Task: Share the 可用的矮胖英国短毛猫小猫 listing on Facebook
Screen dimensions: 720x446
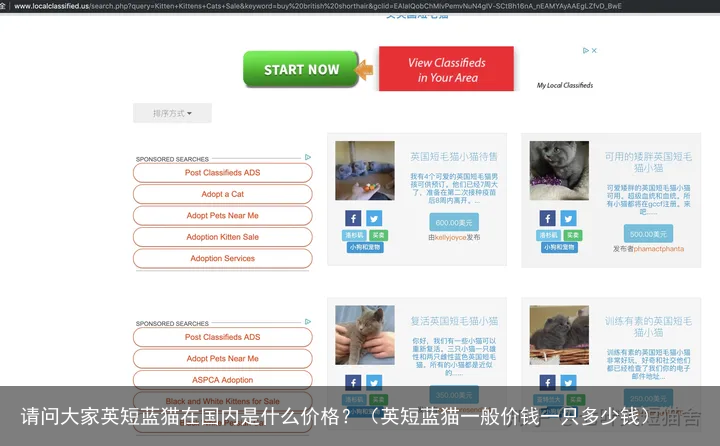Action: pos(547,218)
